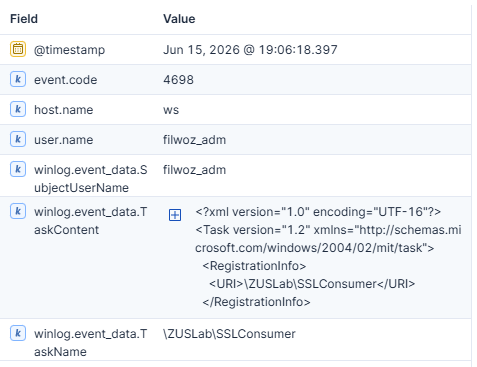Click the SubjectUserName value filwoz_adm
Viewport: 477px width, 367px height.
tap(194, 170)
